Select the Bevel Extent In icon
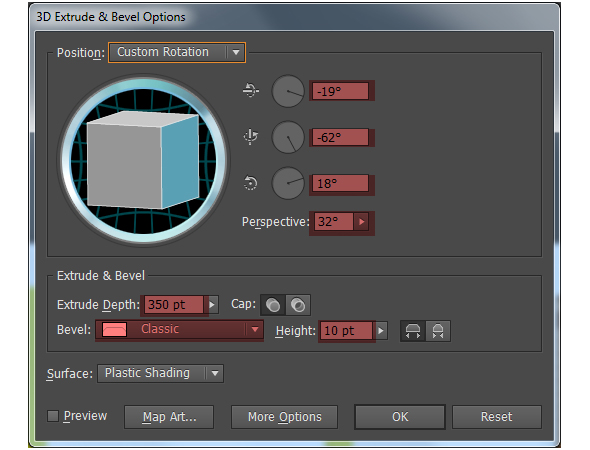Viewport: 590px width, 450px height. 438,331
